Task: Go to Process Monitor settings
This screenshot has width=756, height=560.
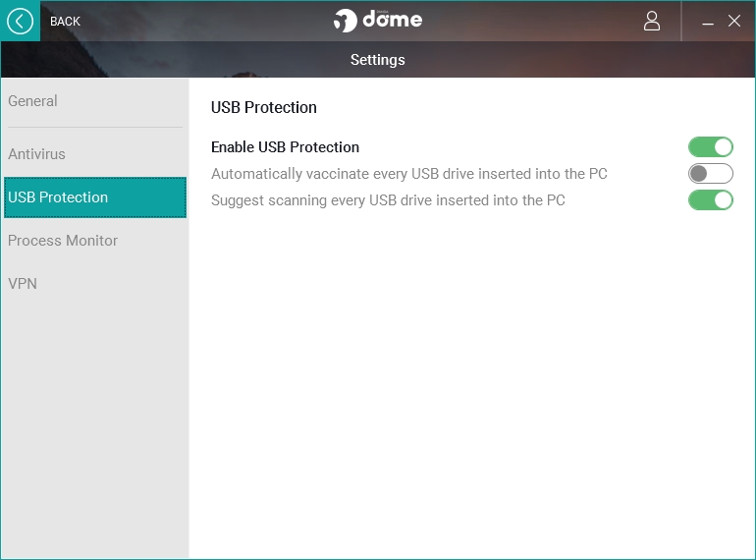Action: coord(63,241)
